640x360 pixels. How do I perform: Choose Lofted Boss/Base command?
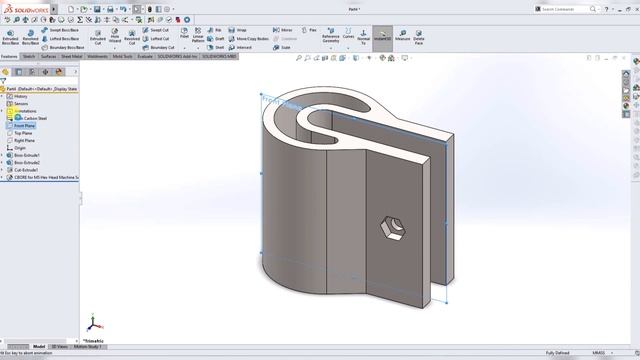pos(60,39)
